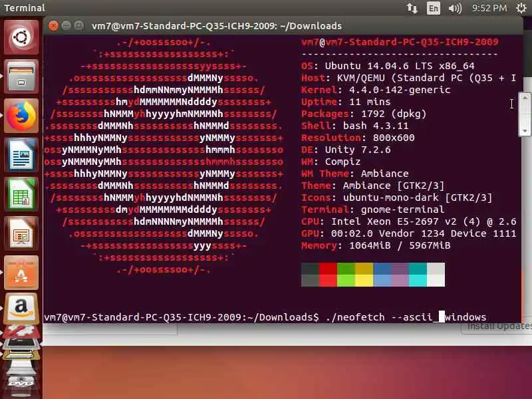Image resolution: width=532 pixels, height=399 pixels.
Task: Click the 'GPU: 00:02.0 Vendor 1234' line
Action: [409, 233]
